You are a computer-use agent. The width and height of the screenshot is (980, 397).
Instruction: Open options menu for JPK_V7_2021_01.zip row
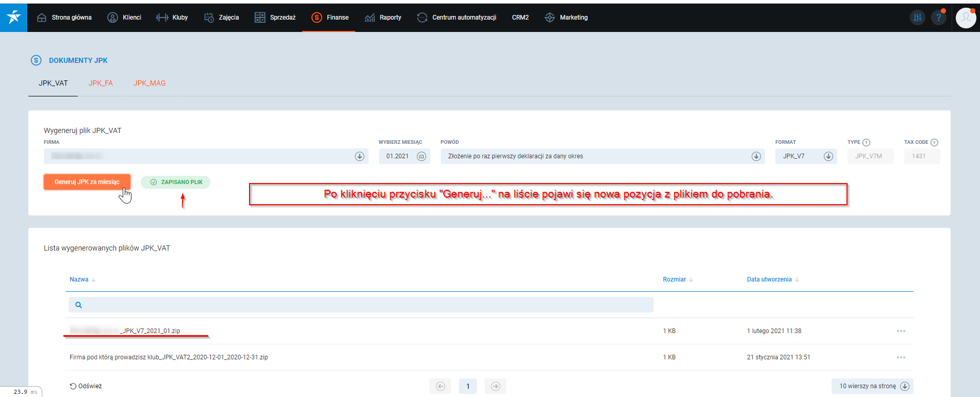coord(901,331)
